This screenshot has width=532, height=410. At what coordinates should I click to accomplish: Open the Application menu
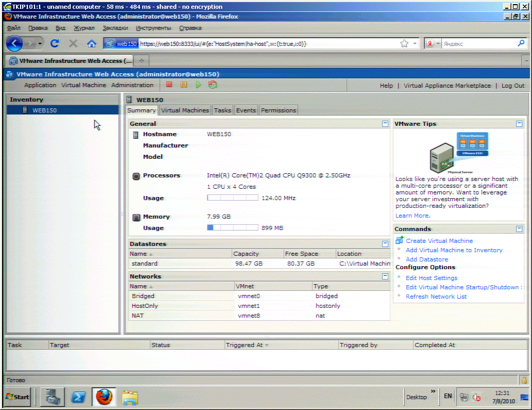point(40,85)
